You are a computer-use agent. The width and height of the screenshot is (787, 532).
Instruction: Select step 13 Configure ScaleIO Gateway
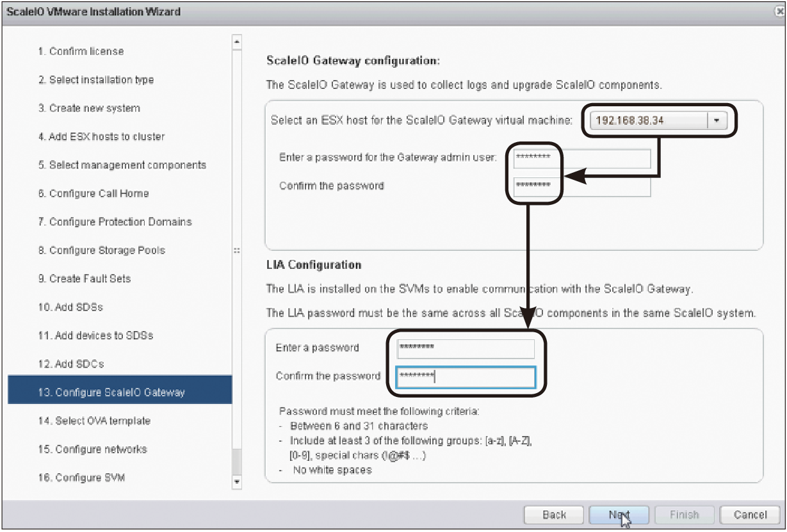point(120,390)
